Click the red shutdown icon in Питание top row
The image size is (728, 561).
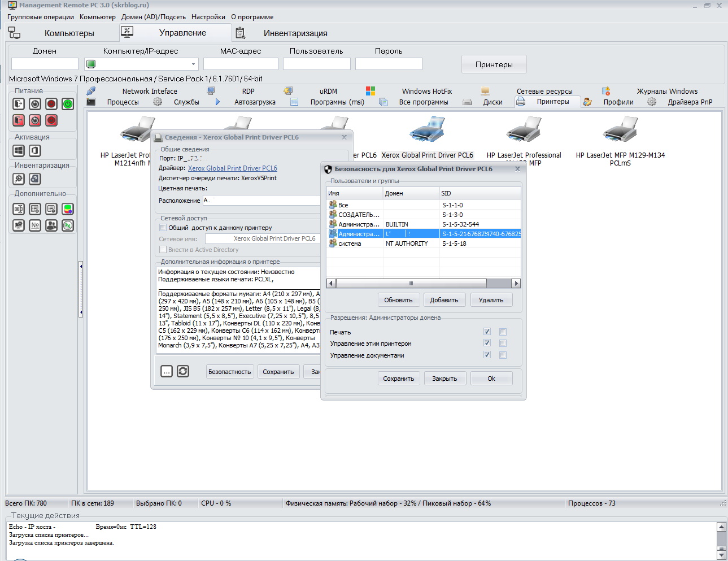click(51, 104)
